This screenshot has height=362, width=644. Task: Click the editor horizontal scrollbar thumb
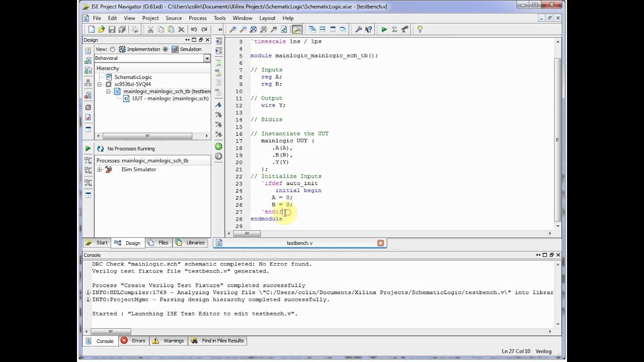(x=247, y=233)
